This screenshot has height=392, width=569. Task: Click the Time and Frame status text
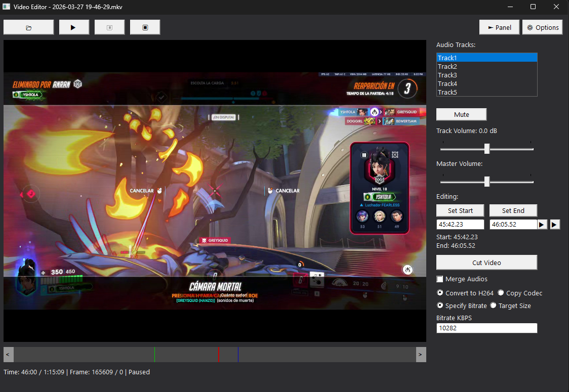pyautogui.click(x=76, y=372)
